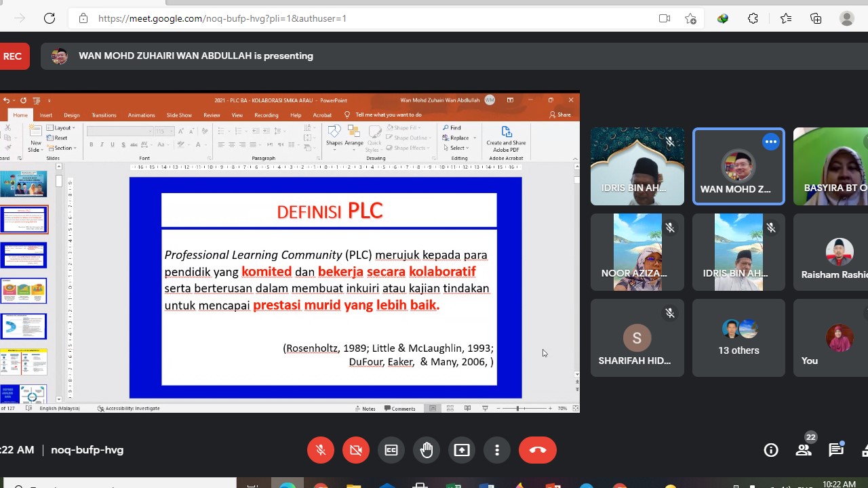The height and width of the screenshot is (488, 868).
Task: Click the Reset slide button
Action: [x=58, y=138]
